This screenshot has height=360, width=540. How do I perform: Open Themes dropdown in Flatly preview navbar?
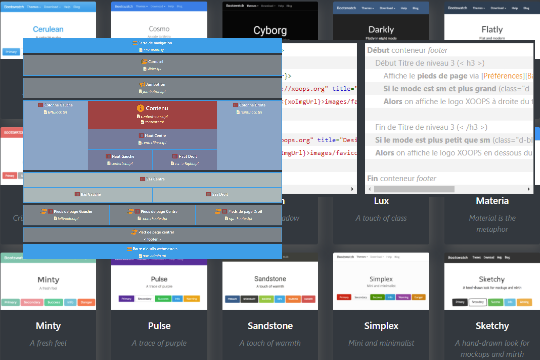[x=479, y=8]
